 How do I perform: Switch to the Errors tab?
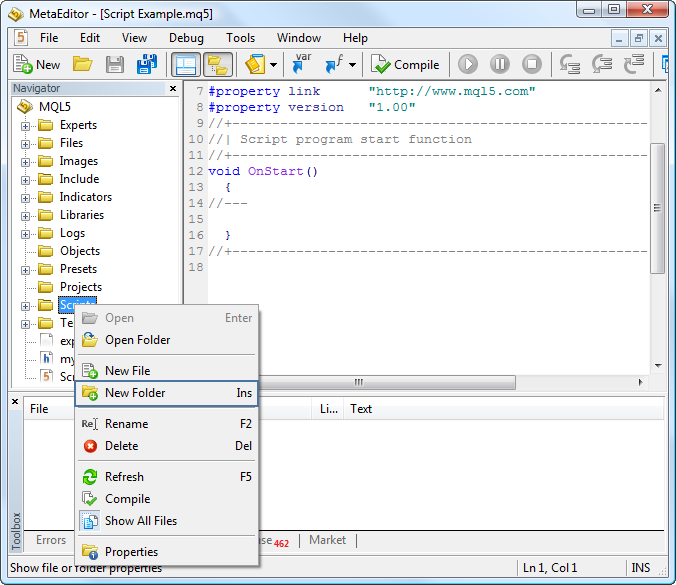(50, 540)
